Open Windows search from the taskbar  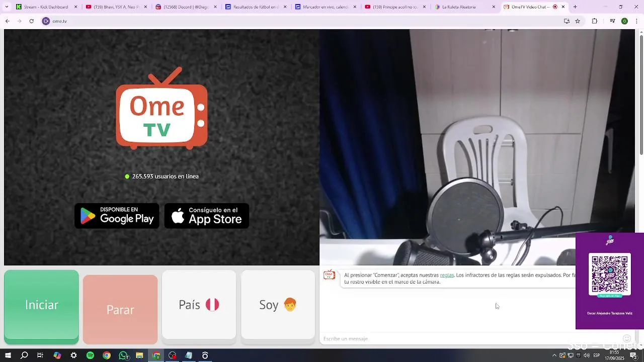[x=24, y=355]
